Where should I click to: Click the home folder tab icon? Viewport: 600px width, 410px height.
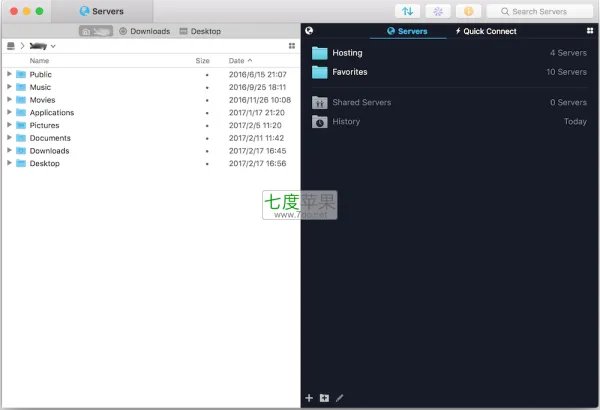[x=96, y=31]
